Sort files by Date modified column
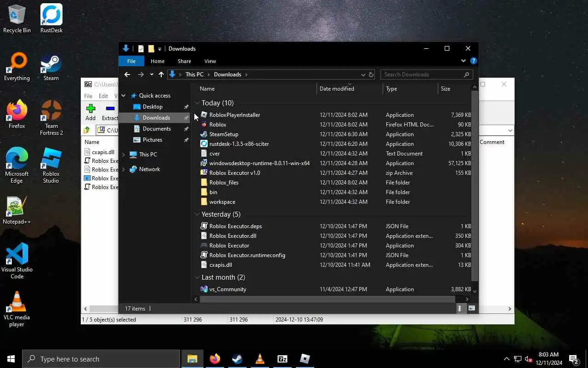588x368 pixels. click(x=350, y=89)
